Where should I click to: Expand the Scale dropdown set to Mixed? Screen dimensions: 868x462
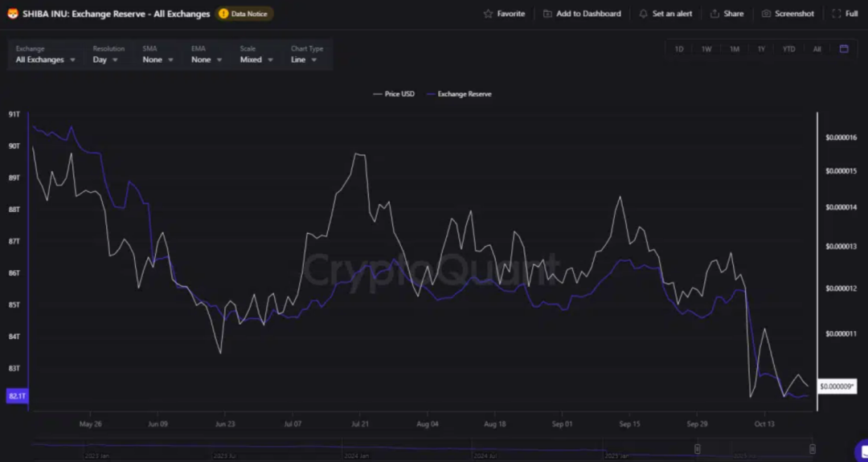[256, 59]
